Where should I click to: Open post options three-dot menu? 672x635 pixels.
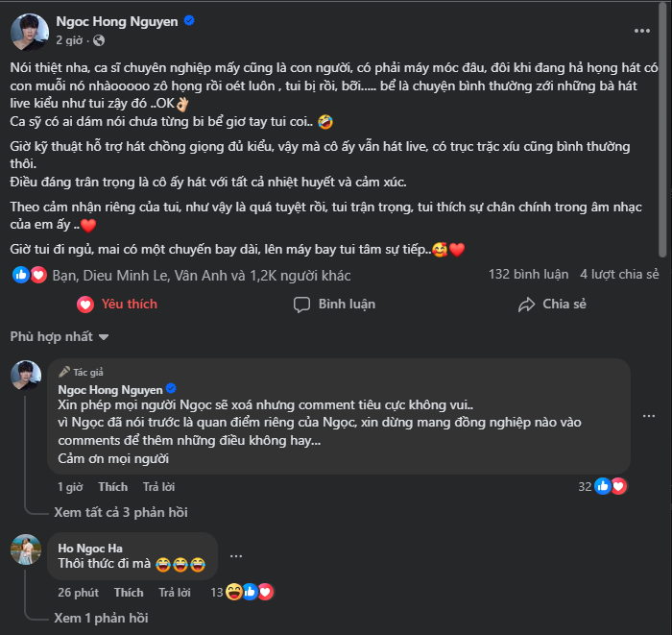pyautogui.click(x=641, y=30)
